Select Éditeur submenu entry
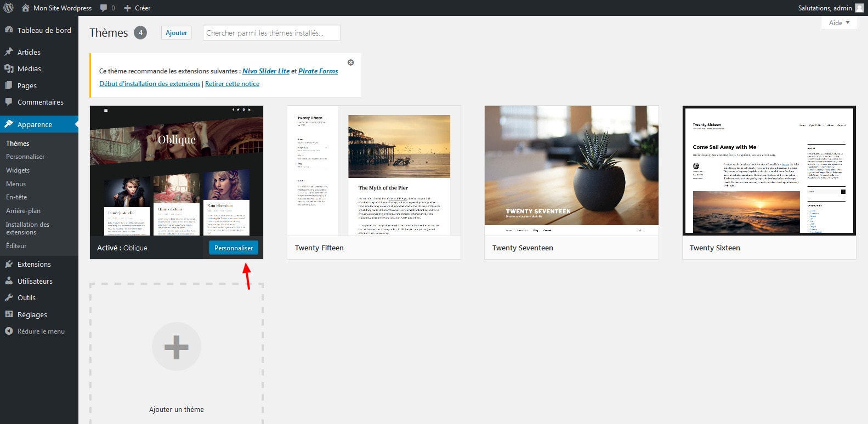Image resolution: width=868 pixels, height=424 pixels. coord(16,246)
